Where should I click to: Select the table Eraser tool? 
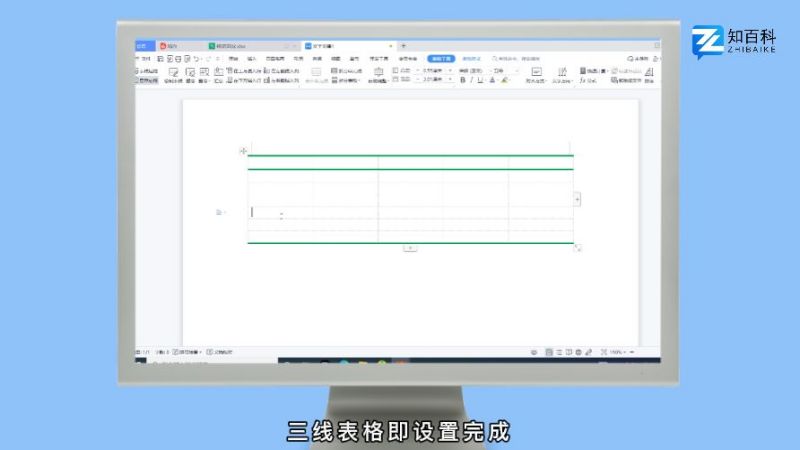pyautogui.click(x=190, y=75)
